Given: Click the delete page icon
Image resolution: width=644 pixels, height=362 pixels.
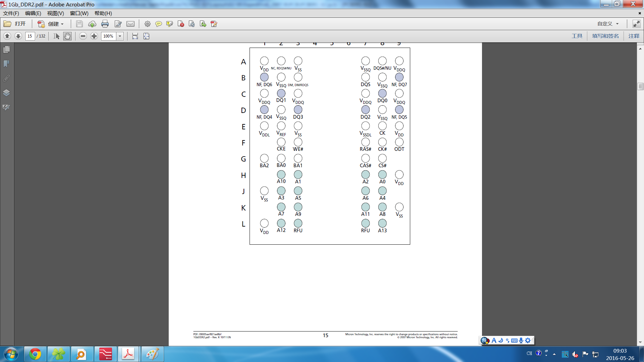Looking at the screenshot, I should click(x=181, y=24).
